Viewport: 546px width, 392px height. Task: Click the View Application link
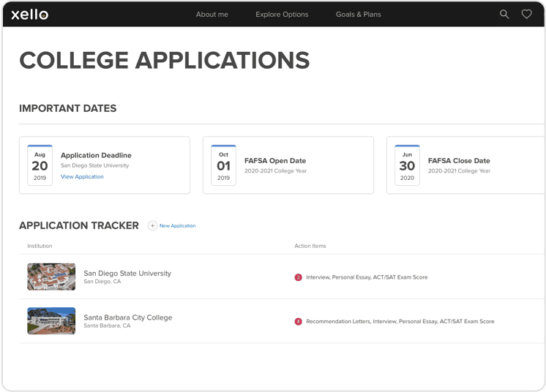click(82, 177)
